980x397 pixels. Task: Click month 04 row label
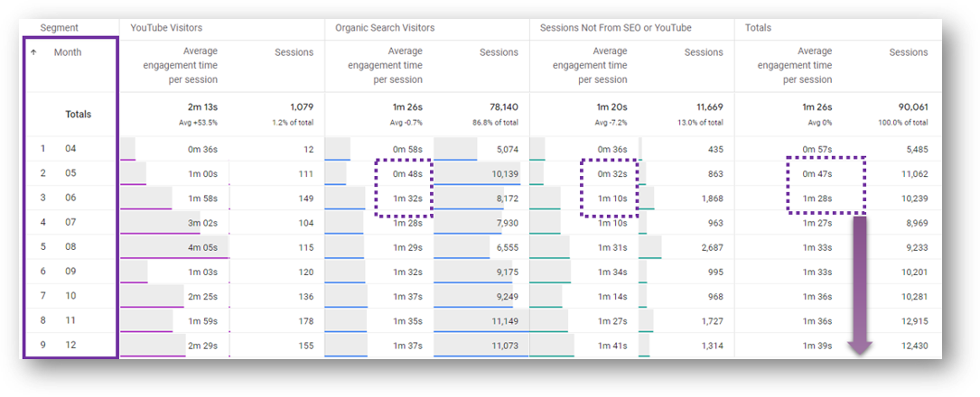[x=70, y=149]
